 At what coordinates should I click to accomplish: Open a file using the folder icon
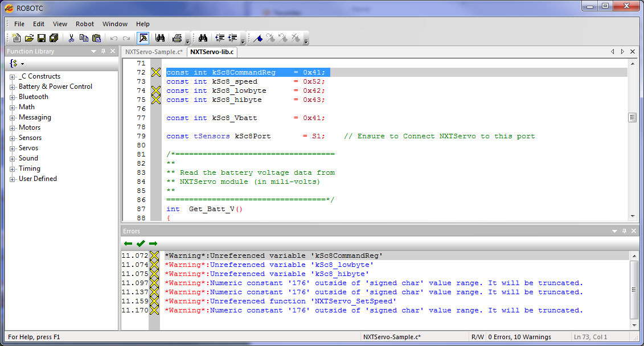pos(29,38)
